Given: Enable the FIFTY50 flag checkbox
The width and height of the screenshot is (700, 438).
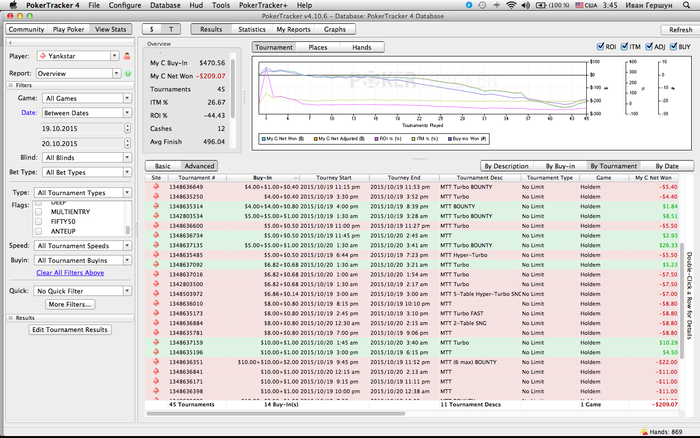Looking at the screenshot, I should pyautogui.click(x=39, y=221).
